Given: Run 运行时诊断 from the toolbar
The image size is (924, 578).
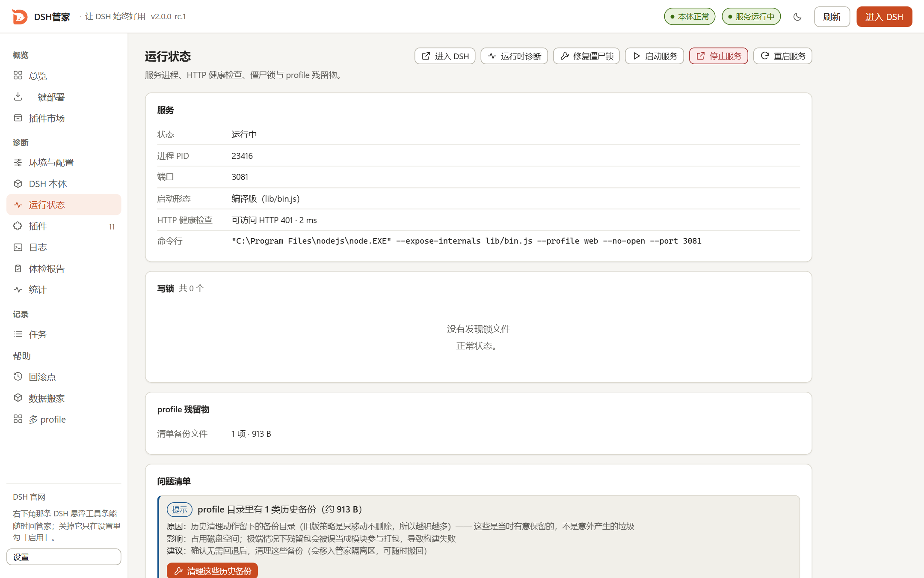Looking at the screenshot, I should (514, 56).
